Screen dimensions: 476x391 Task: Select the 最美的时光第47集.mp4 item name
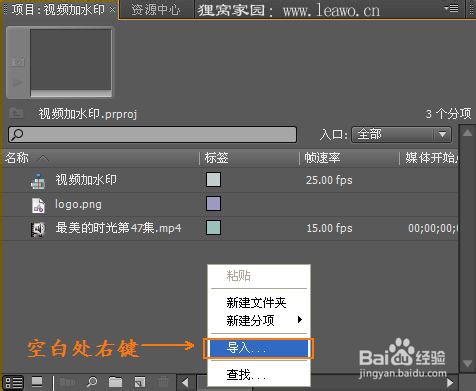tap(118, 228)
